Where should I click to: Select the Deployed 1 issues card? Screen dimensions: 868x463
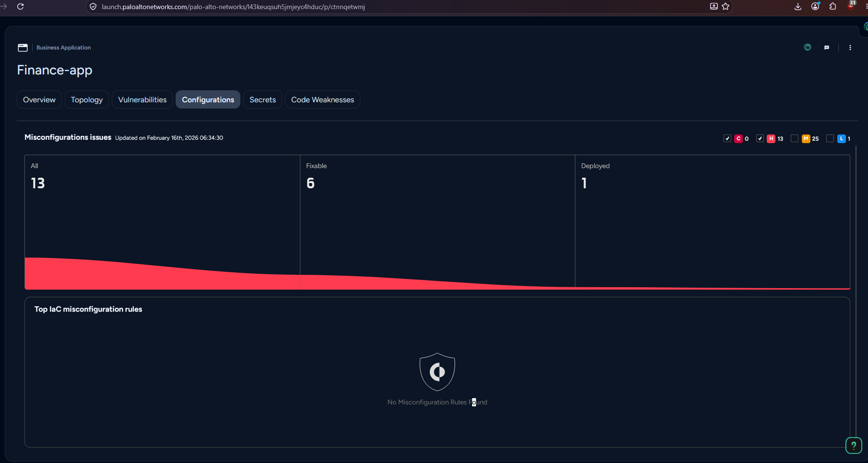713,222
